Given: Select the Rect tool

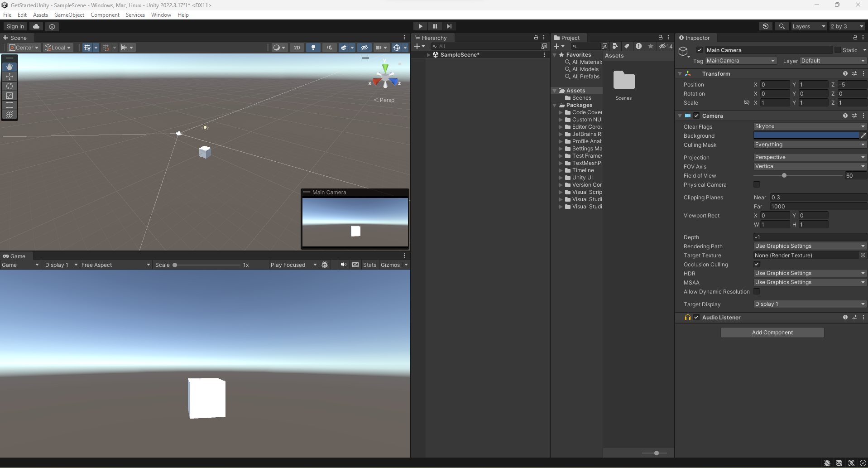Looking at the screenshot, I should click(x=10, y=105).
